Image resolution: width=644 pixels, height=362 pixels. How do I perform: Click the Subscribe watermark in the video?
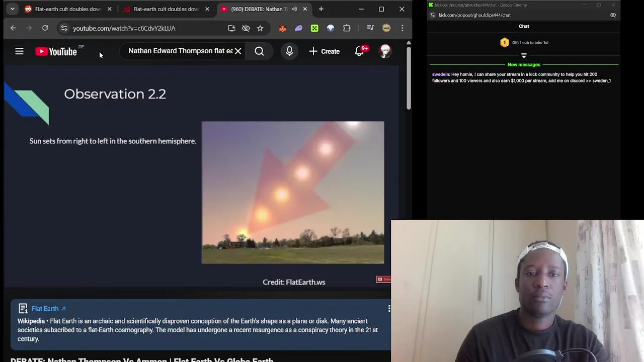383,279
